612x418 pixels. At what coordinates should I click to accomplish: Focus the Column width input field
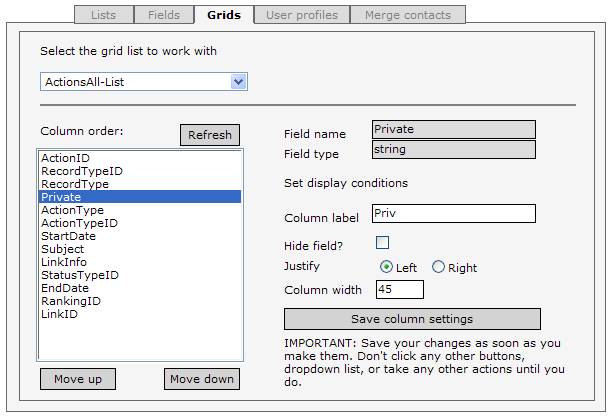pyautogui.click(x=400, y=290)
